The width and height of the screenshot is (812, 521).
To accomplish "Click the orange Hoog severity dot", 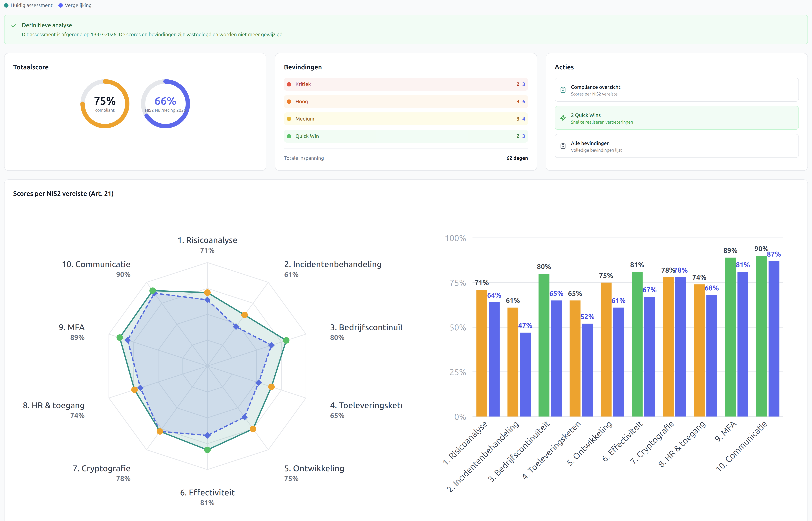I will 289,101.
